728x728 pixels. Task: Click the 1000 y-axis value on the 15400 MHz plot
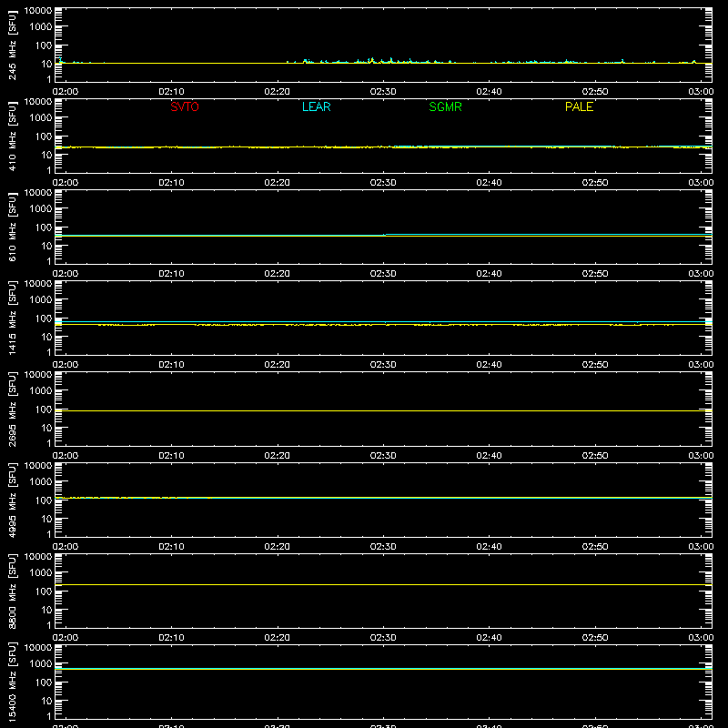[x=41, y=664]
